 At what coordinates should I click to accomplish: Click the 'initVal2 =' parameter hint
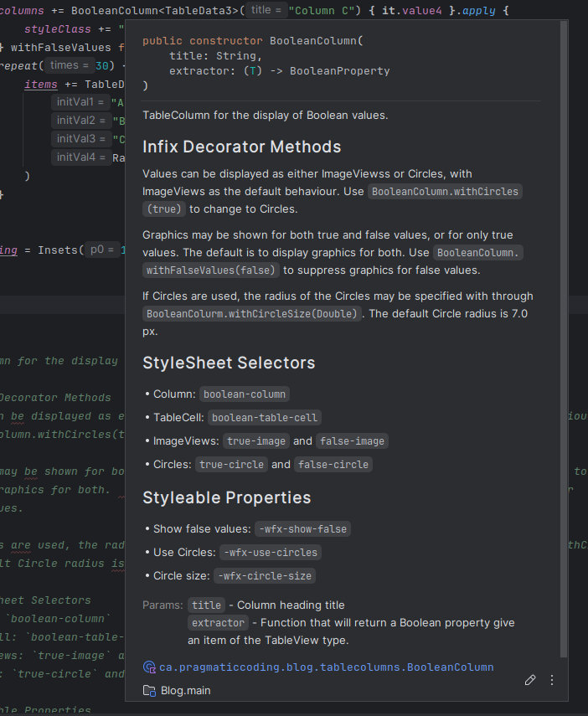[81, 121]
